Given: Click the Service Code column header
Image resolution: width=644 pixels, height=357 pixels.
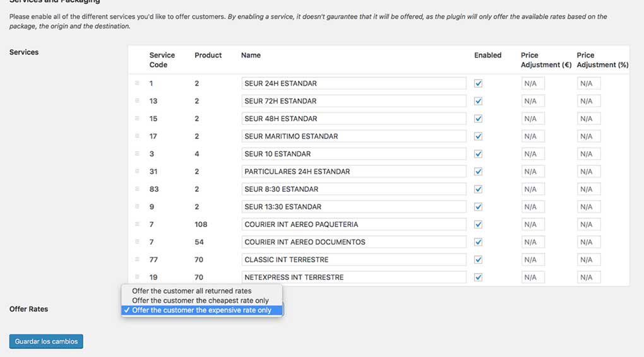Looking at the screenshot, I should [162, 60].
